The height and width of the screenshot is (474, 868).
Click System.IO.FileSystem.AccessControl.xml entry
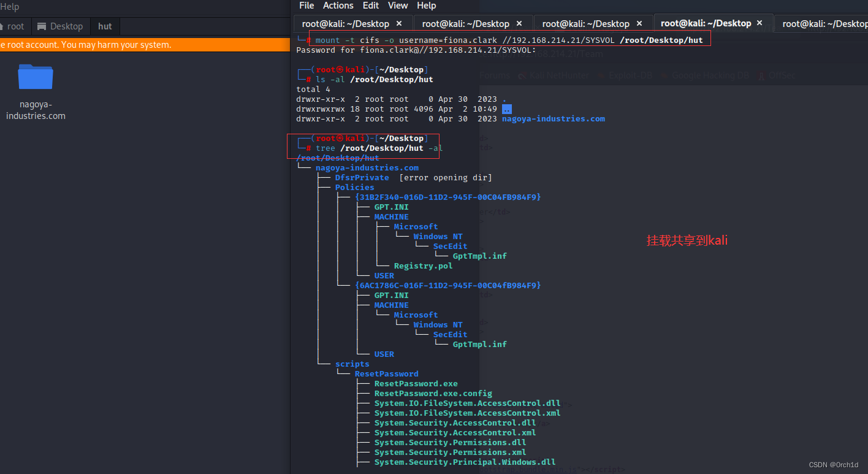[468, 413]
